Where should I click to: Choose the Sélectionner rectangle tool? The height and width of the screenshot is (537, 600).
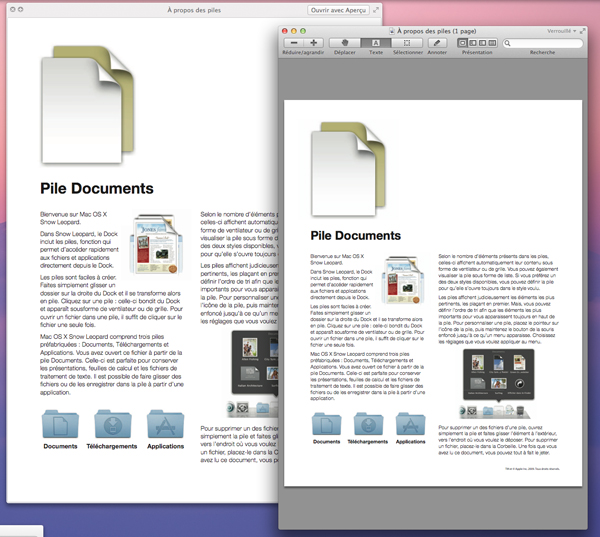[x=407, y=43]
